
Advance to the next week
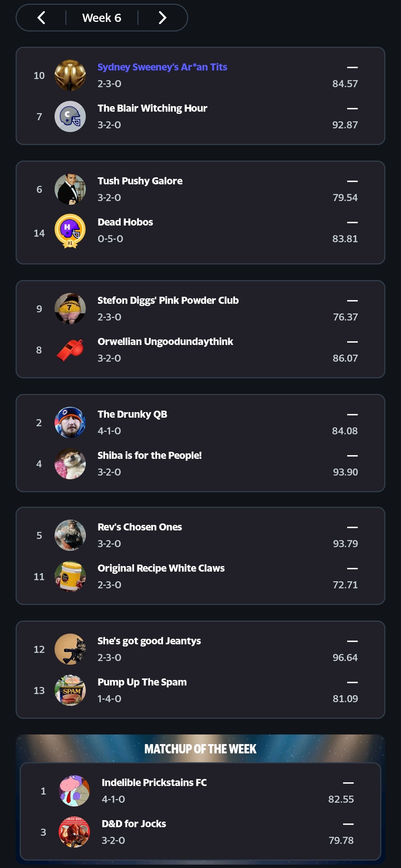[x=162, y=18]
